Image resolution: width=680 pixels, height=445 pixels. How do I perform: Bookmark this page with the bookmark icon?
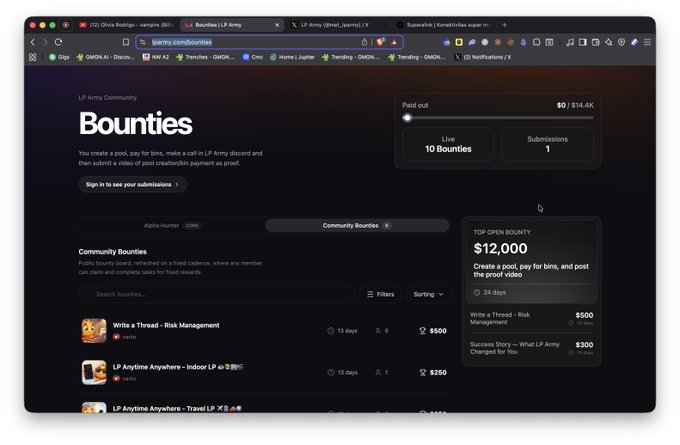(x=126, y=42)
